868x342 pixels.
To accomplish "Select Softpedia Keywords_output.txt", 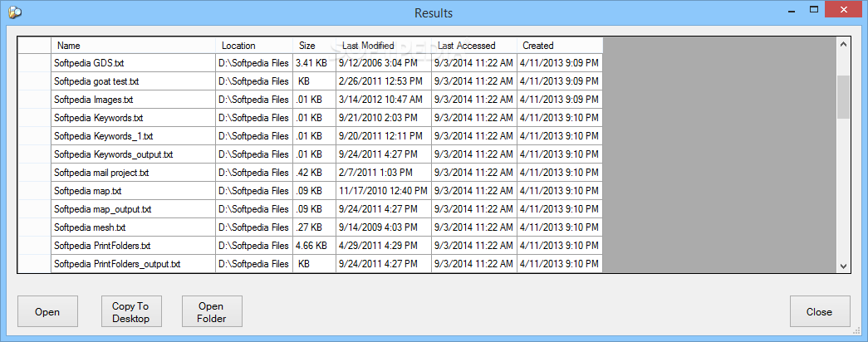I will coord(134,154).
